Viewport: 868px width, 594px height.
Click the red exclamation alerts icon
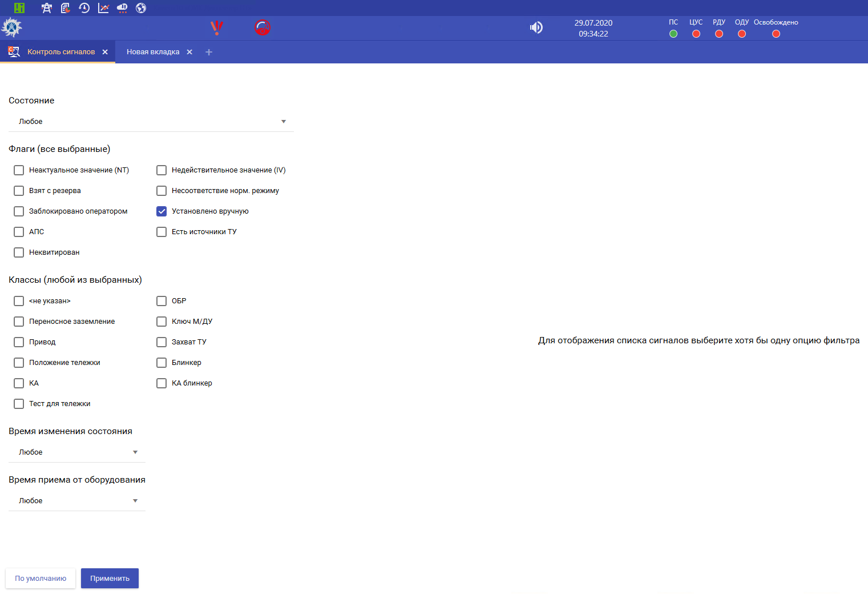pos(217,27)
